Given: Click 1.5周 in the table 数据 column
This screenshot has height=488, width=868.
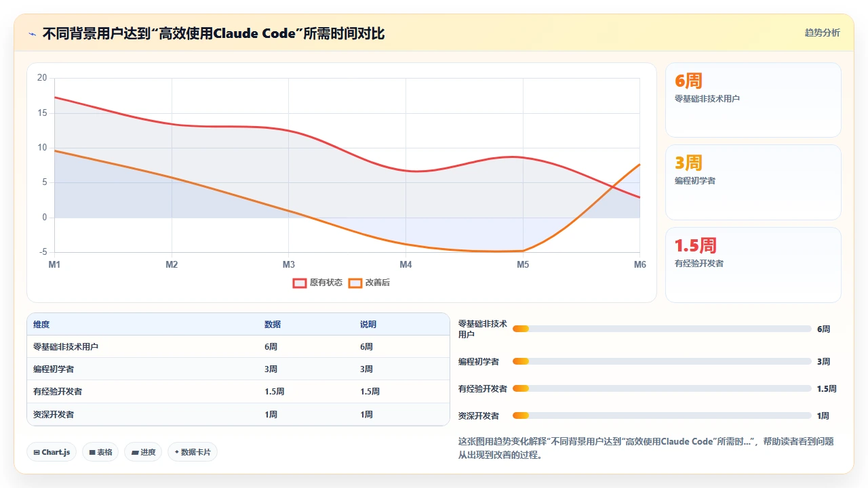Looking at the screenshot, I should [274, 392].
